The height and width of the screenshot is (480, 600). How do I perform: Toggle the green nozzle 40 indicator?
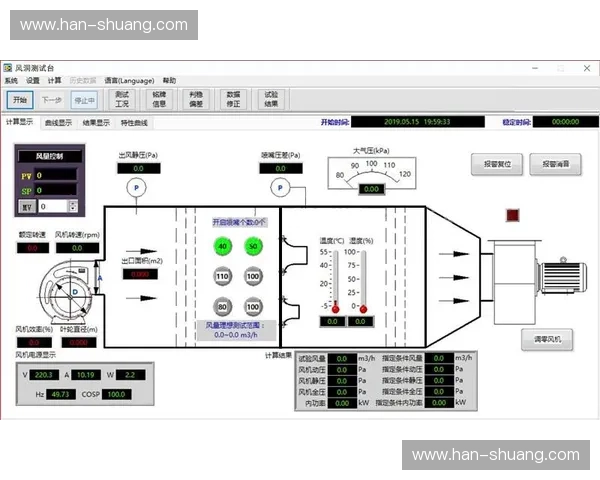(222, 246)
